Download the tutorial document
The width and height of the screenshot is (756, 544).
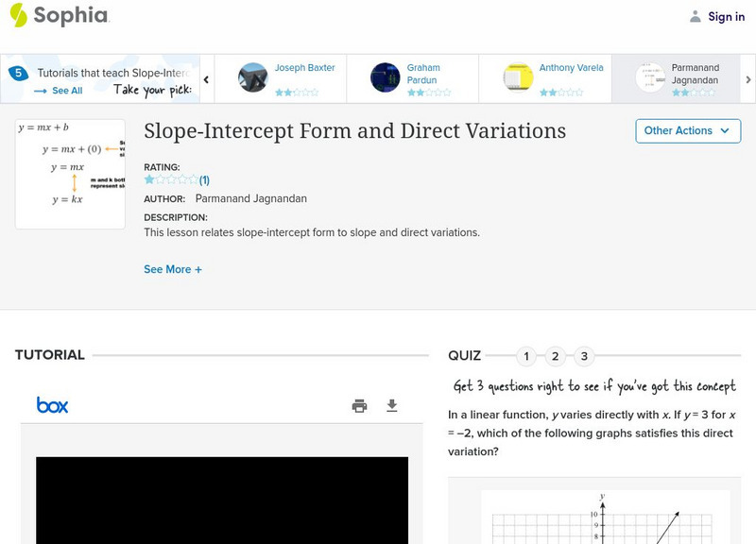tap(392, 406)
